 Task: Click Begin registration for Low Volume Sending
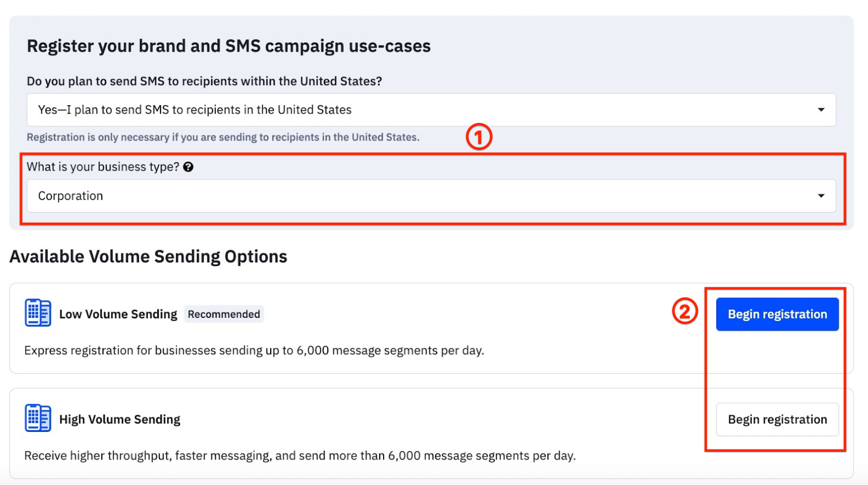coord(777,314)
